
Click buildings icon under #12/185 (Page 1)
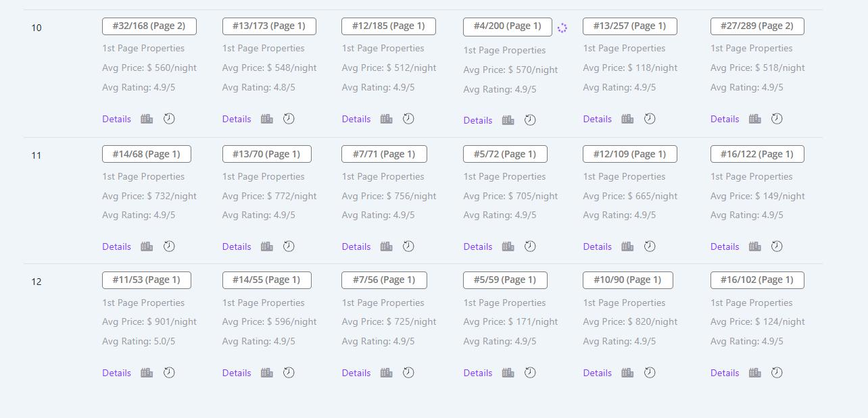tap(386, 119)
